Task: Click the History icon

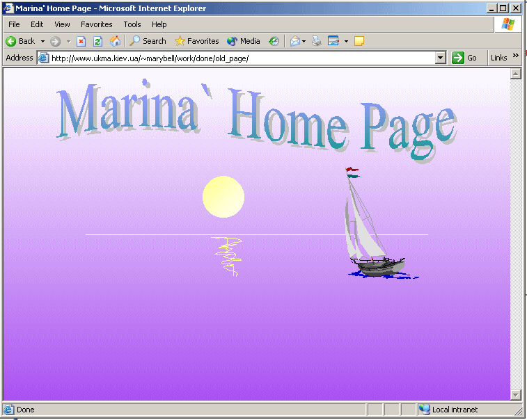Action: [x=274, y=41]
